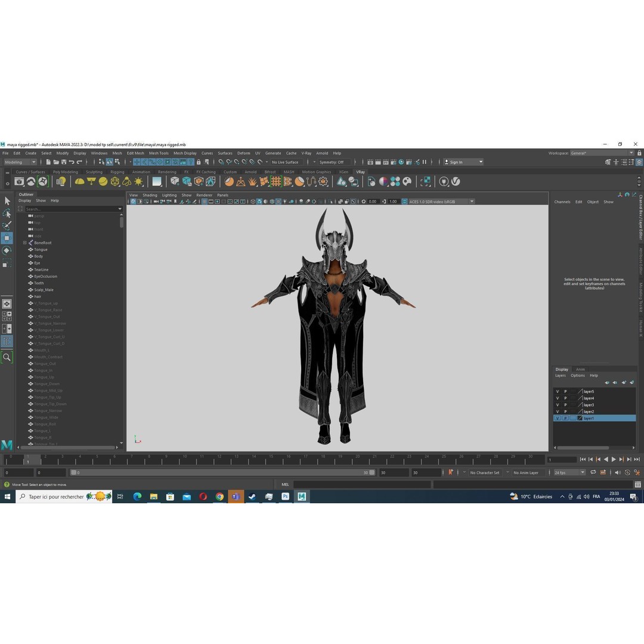The height and width of the screenshot is (644, 644).
Task: Open the Workspace General dropdown
Action: pos(602,153)
